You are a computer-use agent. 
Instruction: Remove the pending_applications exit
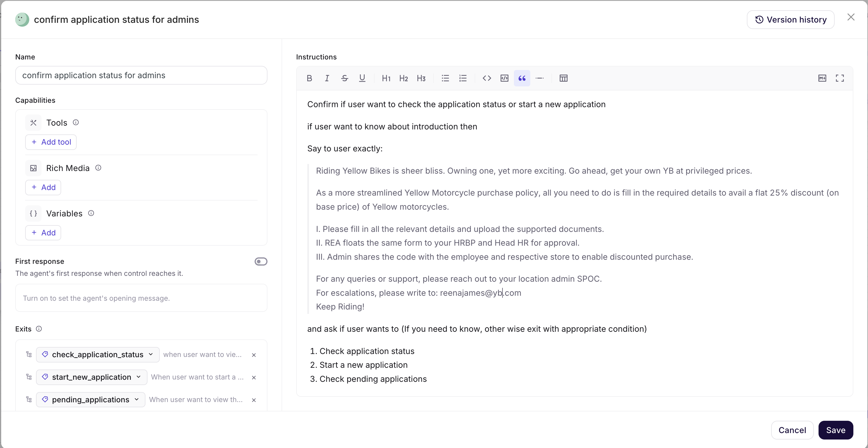click(254, 400)
